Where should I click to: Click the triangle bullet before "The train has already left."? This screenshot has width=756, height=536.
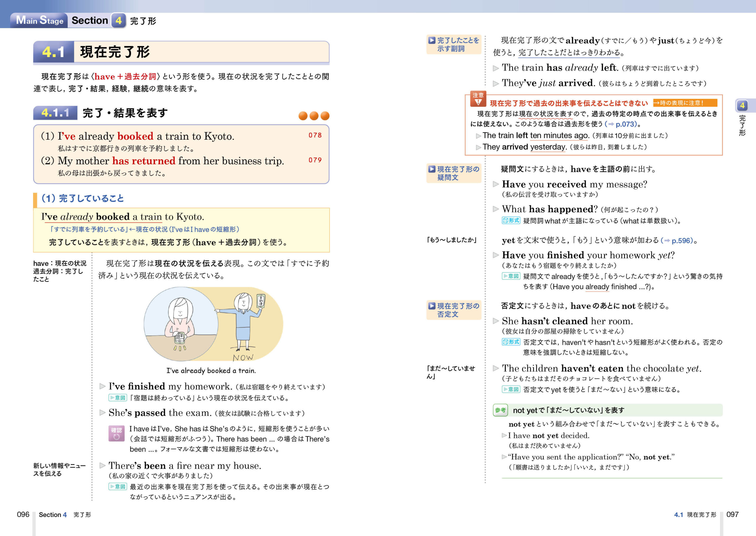point(496,68)
